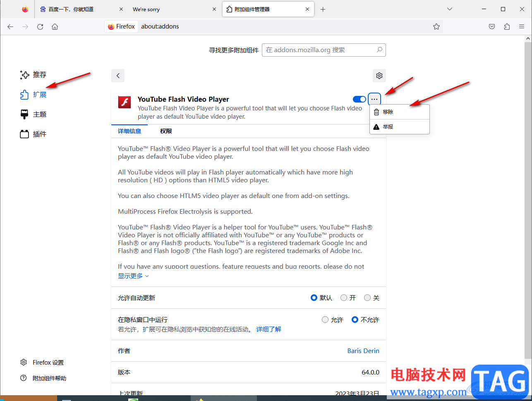Screen dimensions: 532x401
Task: Switch to the Baidu browser tab
Action: point(81,9)
